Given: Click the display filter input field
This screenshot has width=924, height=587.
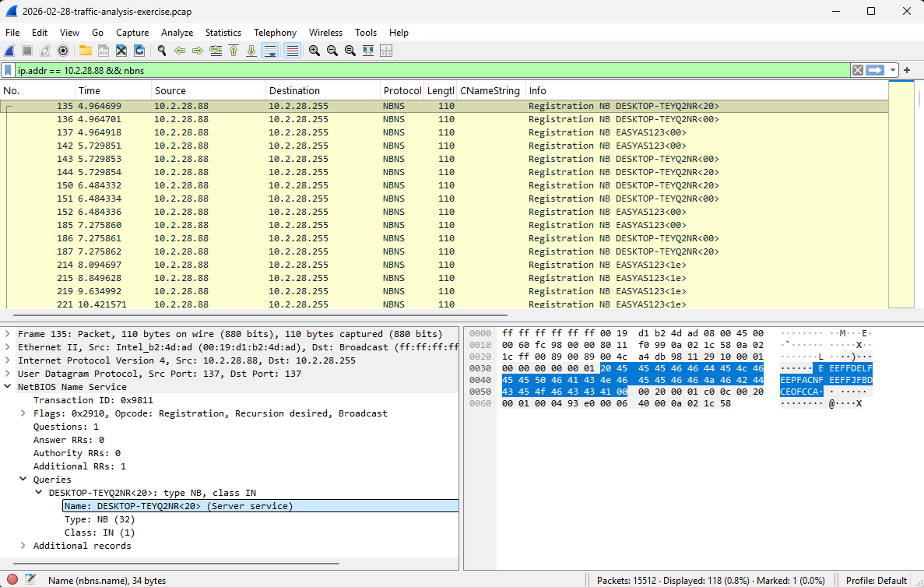Looking at the screenshot, I should [428, 70].
